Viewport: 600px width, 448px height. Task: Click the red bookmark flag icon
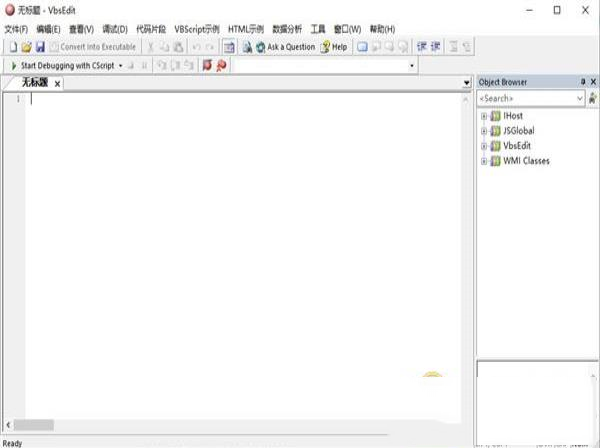(x=207, y=65)
